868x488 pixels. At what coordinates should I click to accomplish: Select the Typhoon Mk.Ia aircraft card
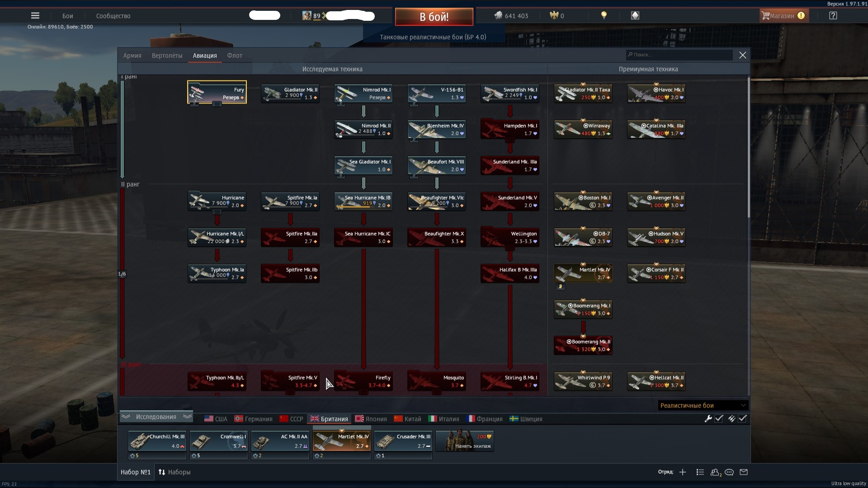point(217,273)
